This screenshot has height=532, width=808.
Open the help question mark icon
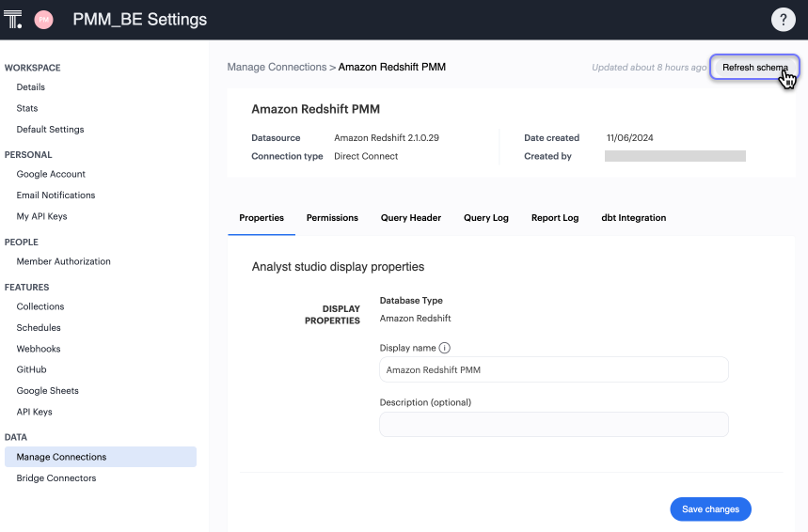783,20
